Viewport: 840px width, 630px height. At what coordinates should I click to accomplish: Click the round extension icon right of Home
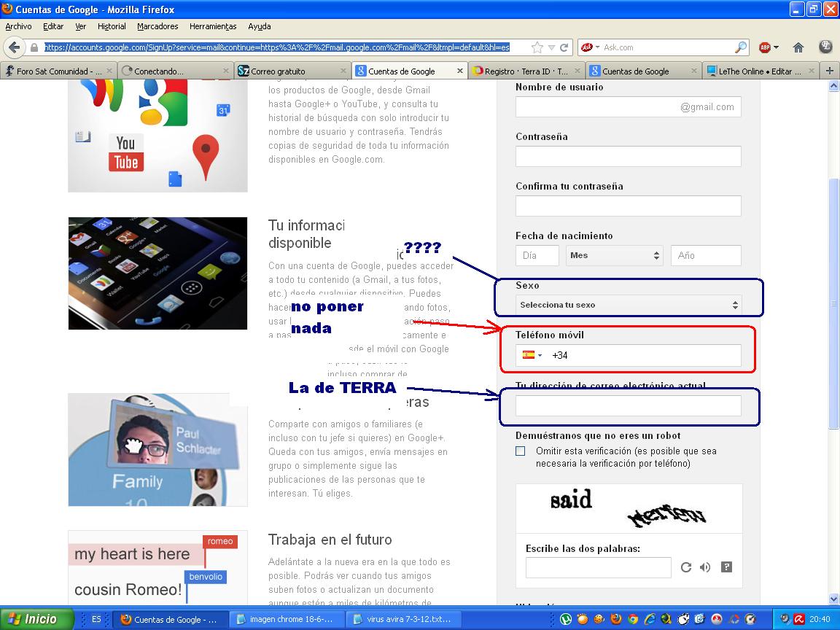825,47
